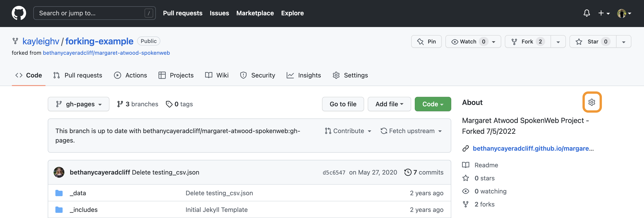
Task: Switch to the repository Settings tab
Action: (350, 75)
